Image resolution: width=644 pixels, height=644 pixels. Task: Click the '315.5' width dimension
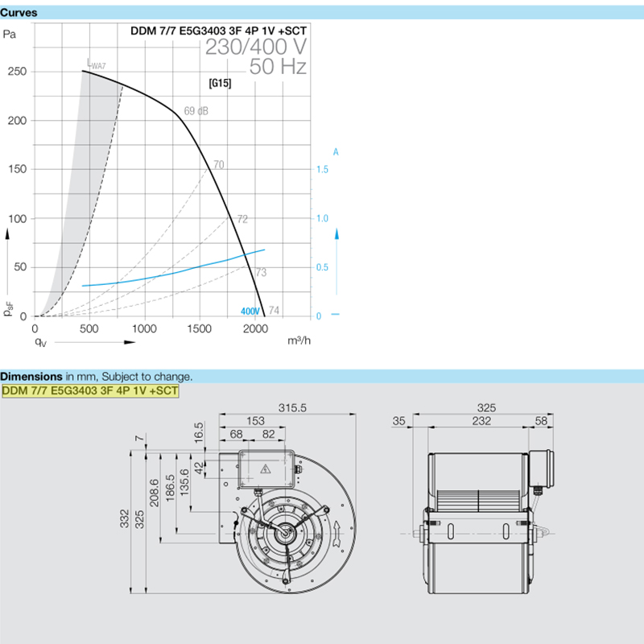292,408
